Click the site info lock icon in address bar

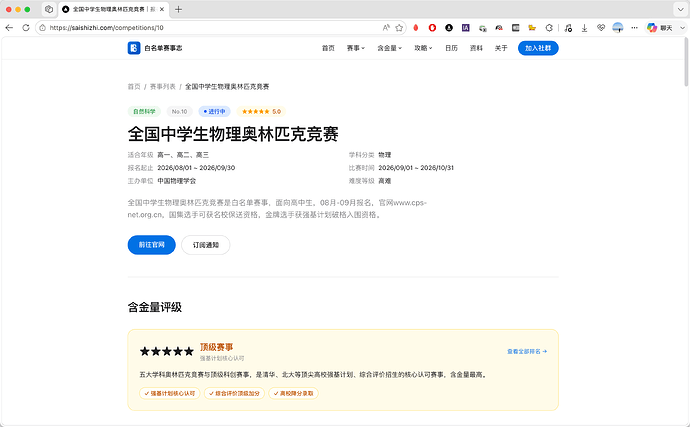click(42, 28)
